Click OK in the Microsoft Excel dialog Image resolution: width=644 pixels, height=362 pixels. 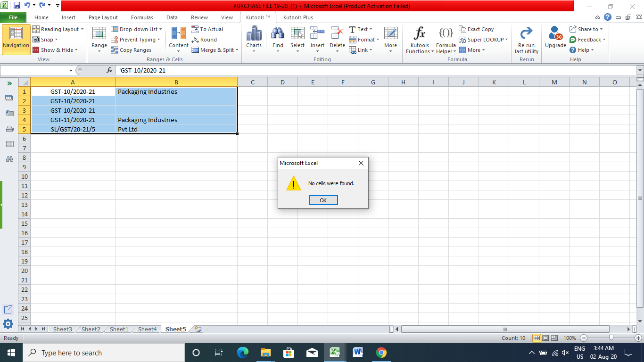[x=323, y=200]
